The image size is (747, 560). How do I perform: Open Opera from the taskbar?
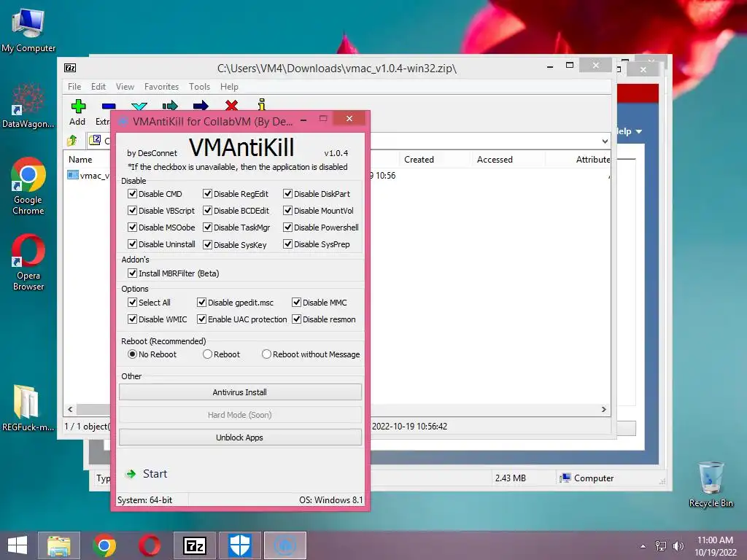pos(150,545)
